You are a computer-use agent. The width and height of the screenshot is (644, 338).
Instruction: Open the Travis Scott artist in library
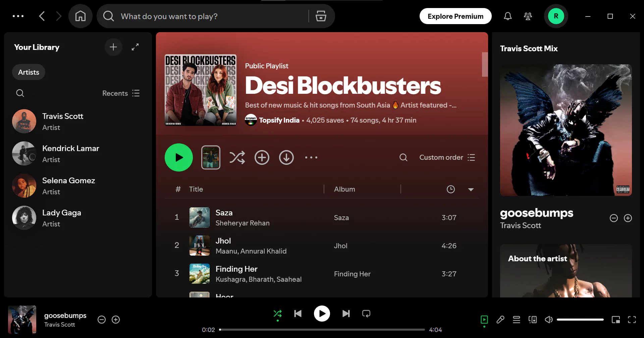pos(78,121)
